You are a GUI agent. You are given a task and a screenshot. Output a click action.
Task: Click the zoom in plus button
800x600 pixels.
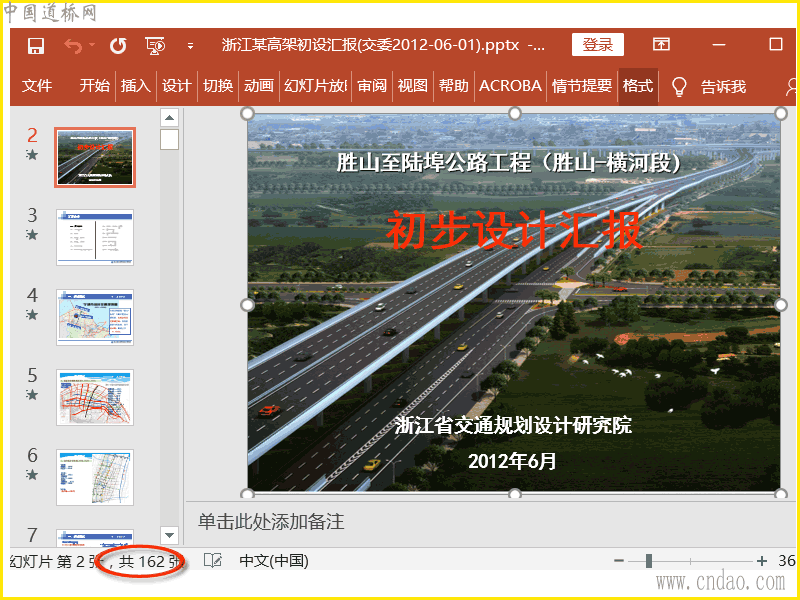(x=762, y=561)
